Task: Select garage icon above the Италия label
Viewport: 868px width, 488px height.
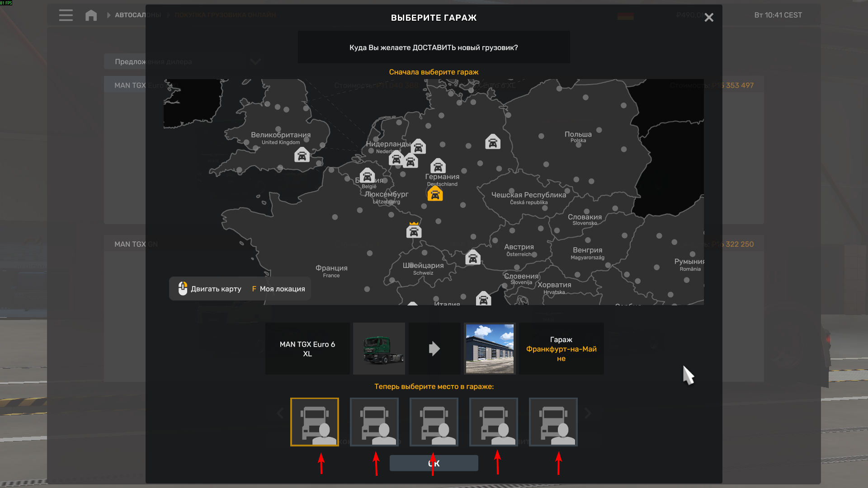Action: pos(483,298)
